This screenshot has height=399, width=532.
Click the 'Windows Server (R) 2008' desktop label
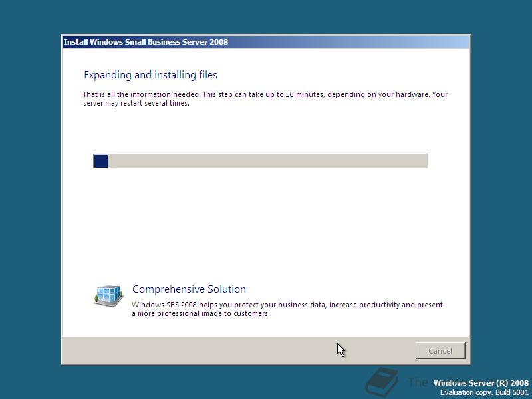click(x=481, y=383)
